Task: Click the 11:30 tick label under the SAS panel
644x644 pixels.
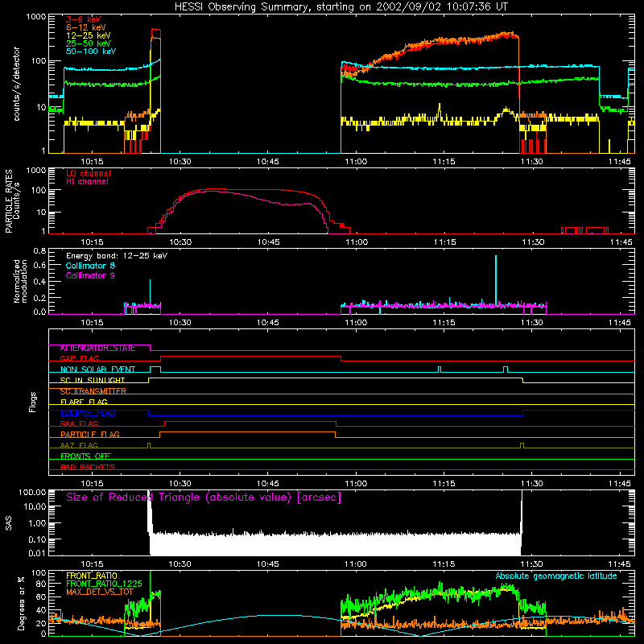Action: pyautogui.click(x=531, y=564)
